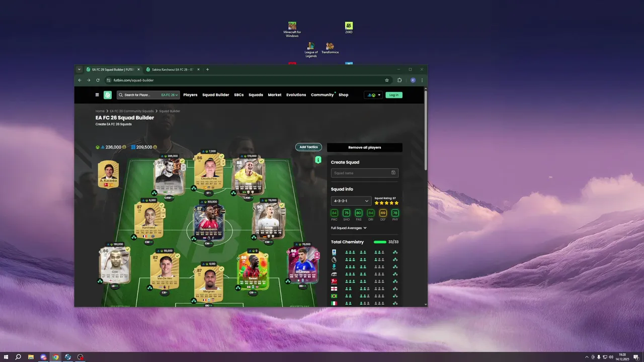644x362 pixels.
Task: Toggle the checkmark on the 88-rated Brazilian CAM card
Action: (x=261, y=161)
